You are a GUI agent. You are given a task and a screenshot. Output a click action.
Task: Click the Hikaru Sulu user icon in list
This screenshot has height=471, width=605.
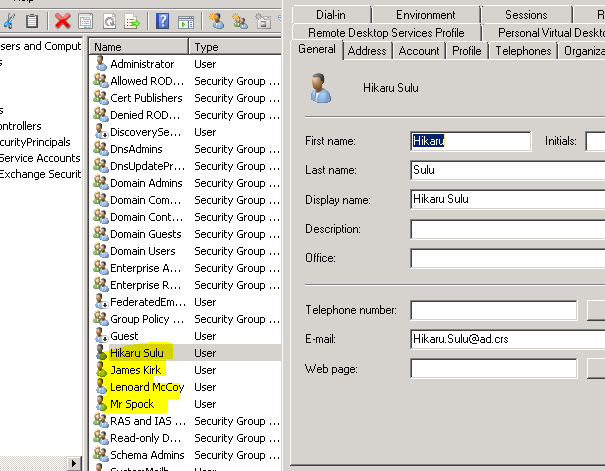coord(101,353)
